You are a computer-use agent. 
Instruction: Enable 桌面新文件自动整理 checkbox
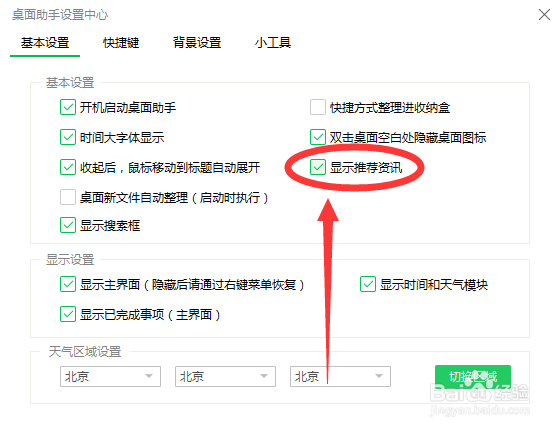pyautogui.click(x=68, y=197)
